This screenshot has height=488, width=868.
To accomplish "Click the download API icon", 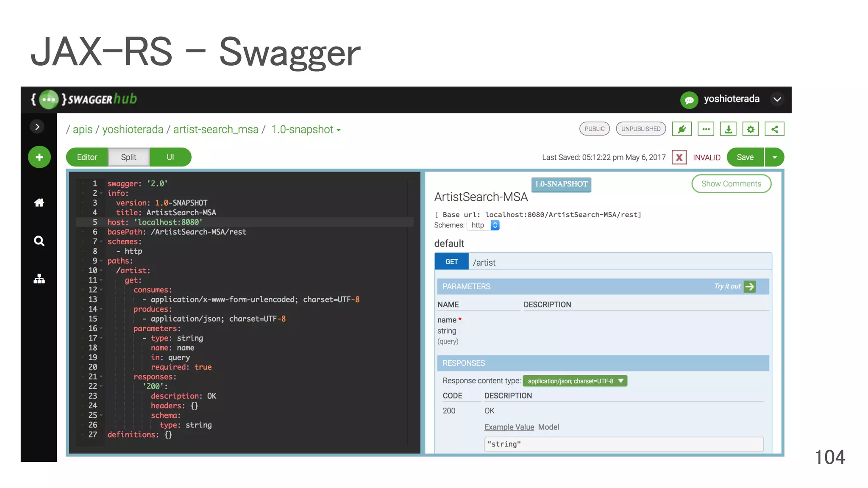I will point(728,129).
